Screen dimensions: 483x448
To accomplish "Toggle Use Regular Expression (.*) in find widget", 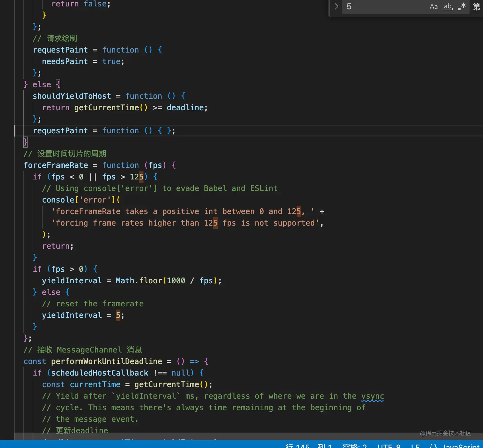I will pyautogui.click(x=462, y=6).
